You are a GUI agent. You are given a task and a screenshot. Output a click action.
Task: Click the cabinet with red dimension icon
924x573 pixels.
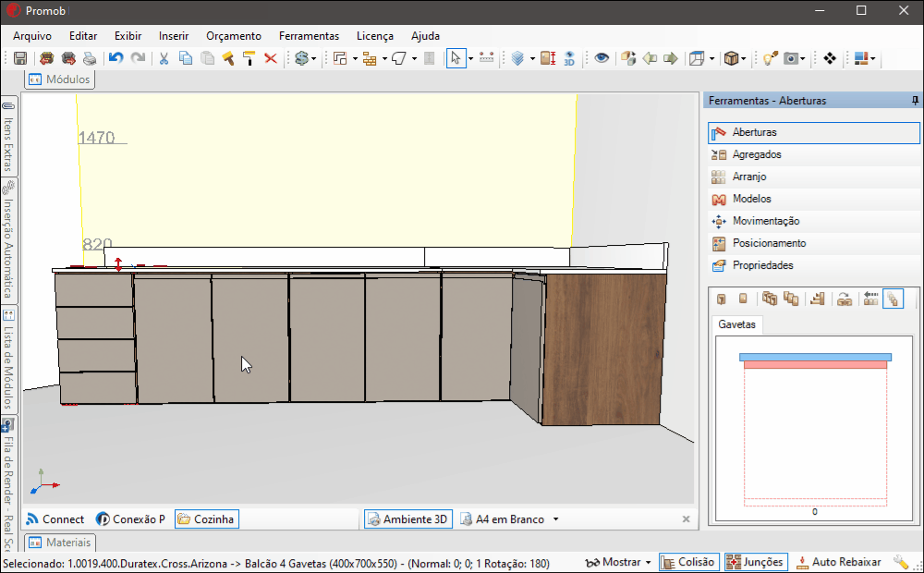548,58
